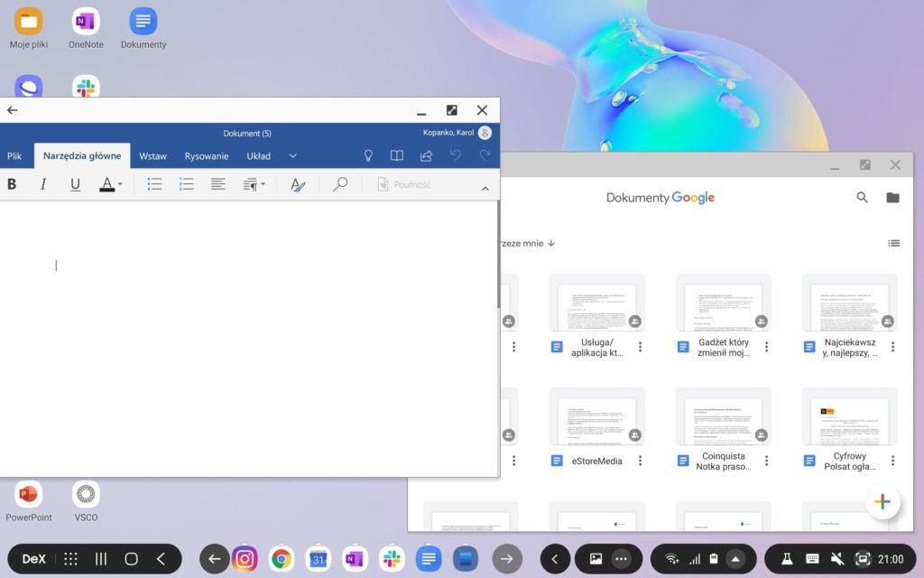Create new document with the plus button
Viewport: 924px width, 578px height.
(x=882, y=501)
